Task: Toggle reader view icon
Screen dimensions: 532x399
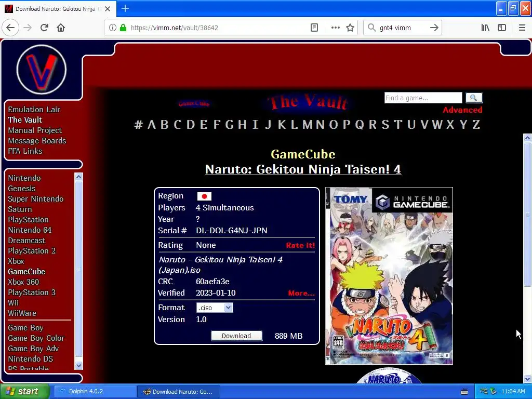Action: pyautogui.click(x=314, y=28)
